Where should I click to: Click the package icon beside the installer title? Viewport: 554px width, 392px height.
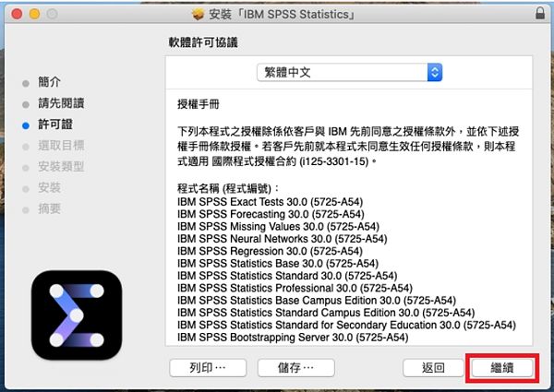point(199,14)
